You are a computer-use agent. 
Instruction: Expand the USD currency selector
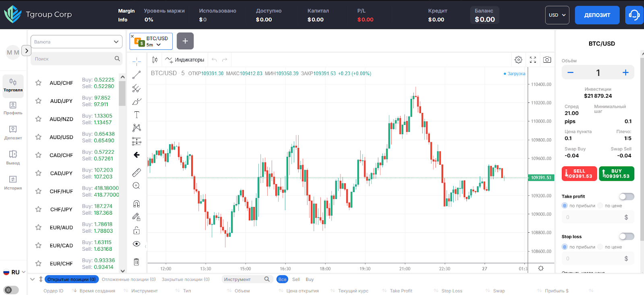[557, 15]
